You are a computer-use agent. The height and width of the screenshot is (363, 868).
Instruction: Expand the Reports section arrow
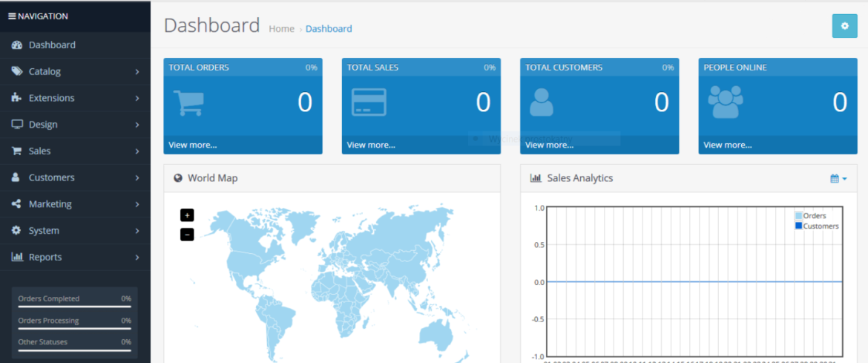click(137, 258)
